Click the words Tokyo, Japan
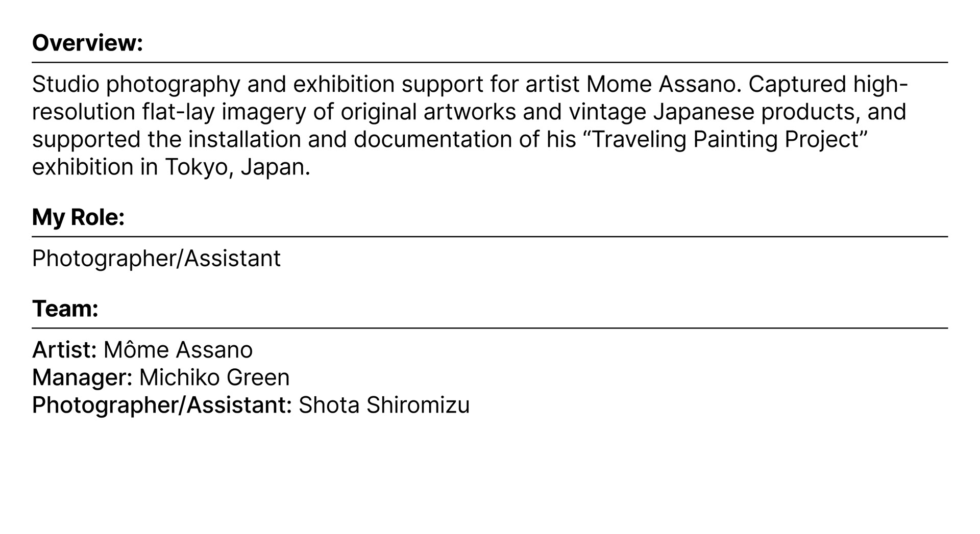The height and width of the screenshot is (534, 980). 237,167
